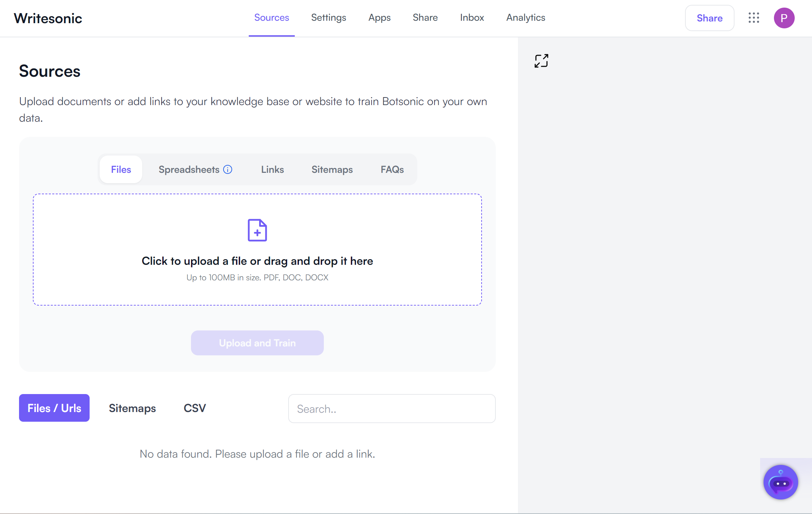Open the Sources navigation tab
Image resolution: width=812 pixels, height=514 pixels.
pos(272,18)
